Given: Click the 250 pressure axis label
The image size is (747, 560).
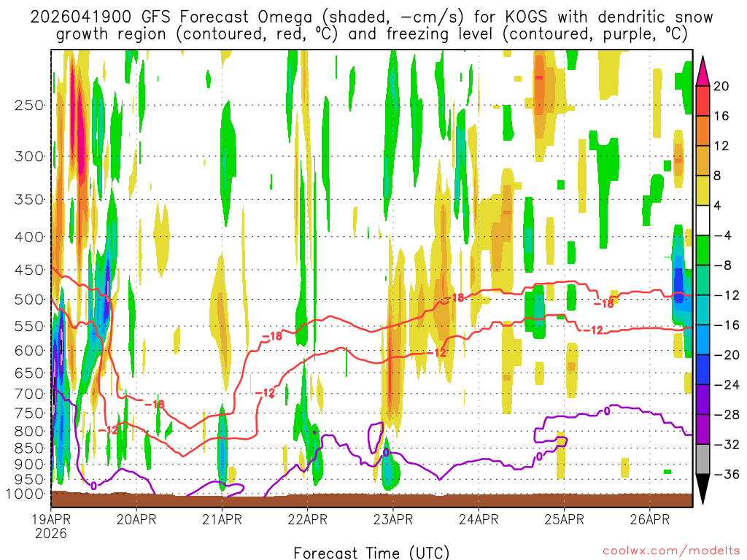Looking at the screenshot, I should click(x=29, y=105).
